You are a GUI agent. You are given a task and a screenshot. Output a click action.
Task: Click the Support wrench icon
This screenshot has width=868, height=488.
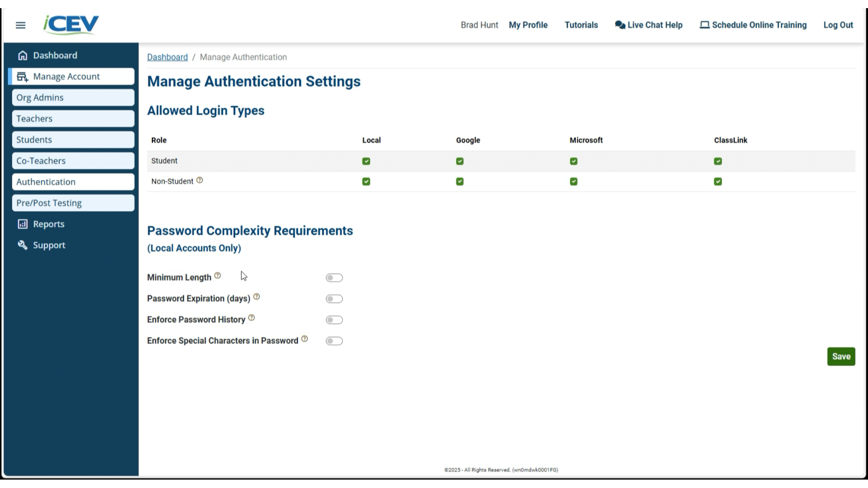pos(23,245)
